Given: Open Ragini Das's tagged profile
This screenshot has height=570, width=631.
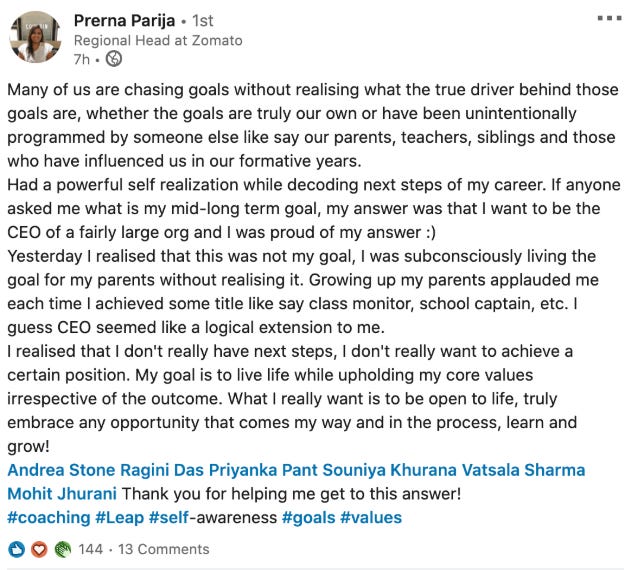Looking at the screenshot, I should 162,470.
